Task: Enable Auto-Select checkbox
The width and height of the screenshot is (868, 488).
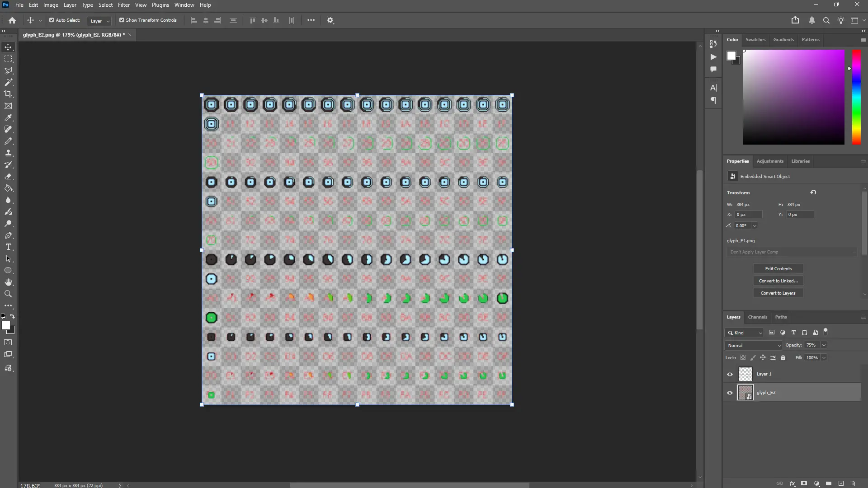Action: (52, 20)
